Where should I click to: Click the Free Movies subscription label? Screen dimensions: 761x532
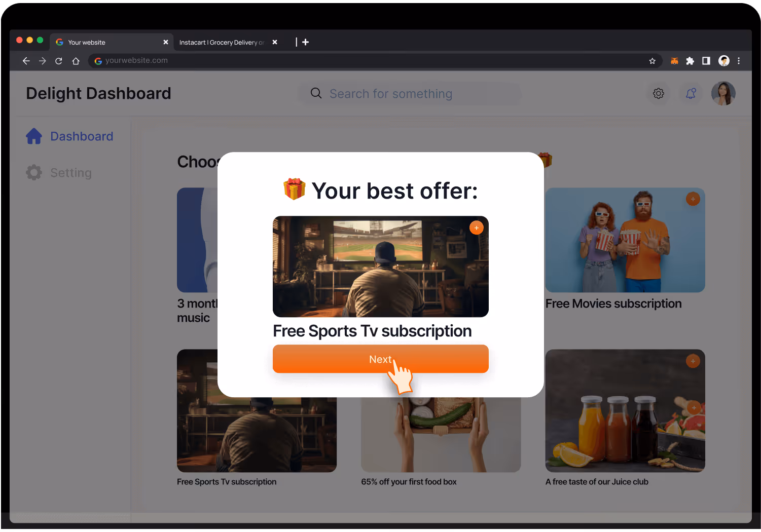[x=613, y=303]
